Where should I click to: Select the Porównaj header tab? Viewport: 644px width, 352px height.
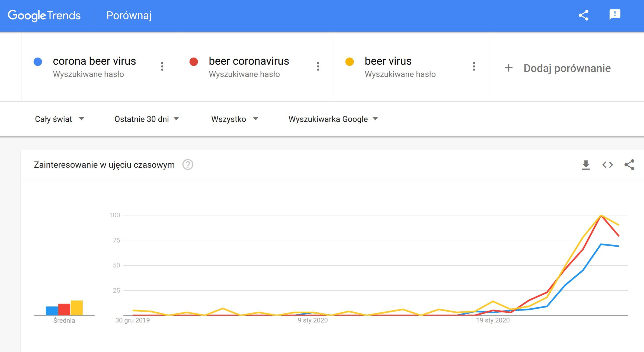click(x=129, y=15)
